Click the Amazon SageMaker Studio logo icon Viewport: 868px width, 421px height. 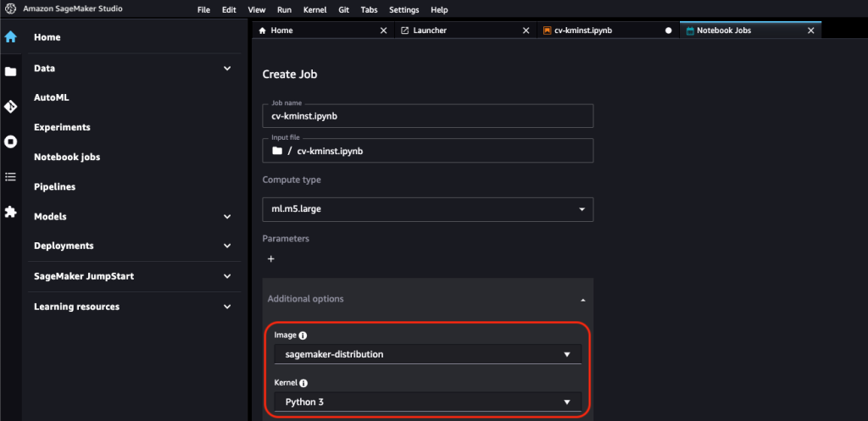[10, 8]
